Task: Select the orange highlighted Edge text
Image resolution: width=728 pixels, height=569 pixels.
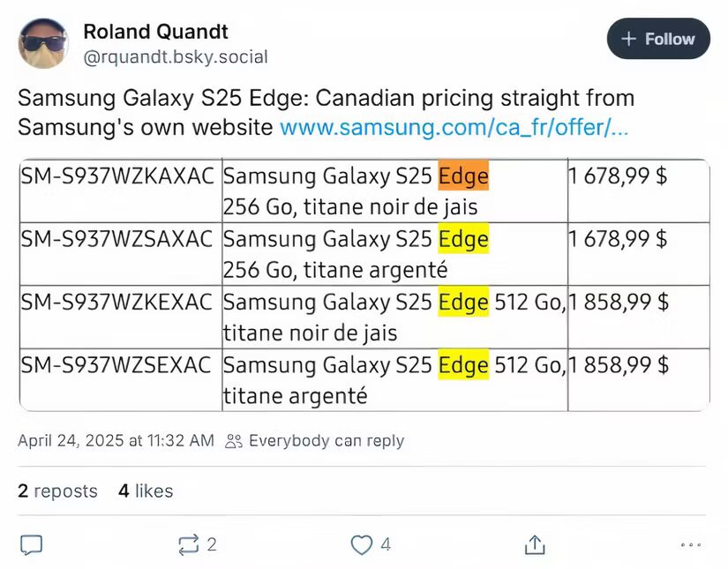Action: tap(464, 176)
